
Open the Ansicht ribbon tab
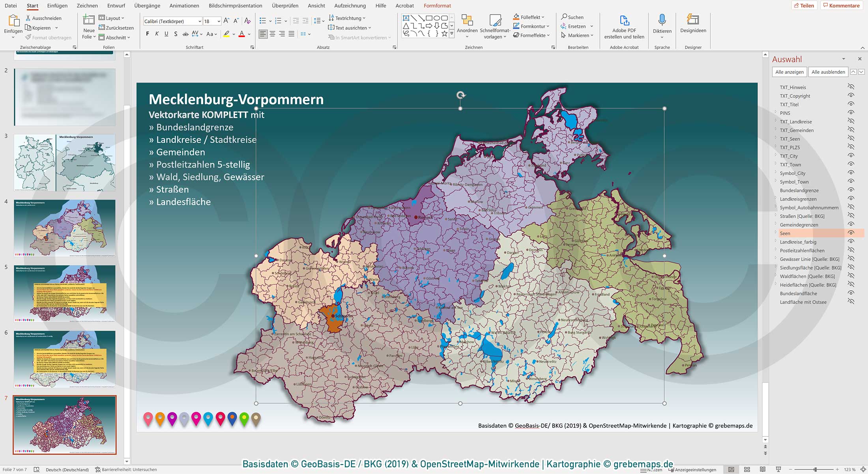click(x=316, y=6)
